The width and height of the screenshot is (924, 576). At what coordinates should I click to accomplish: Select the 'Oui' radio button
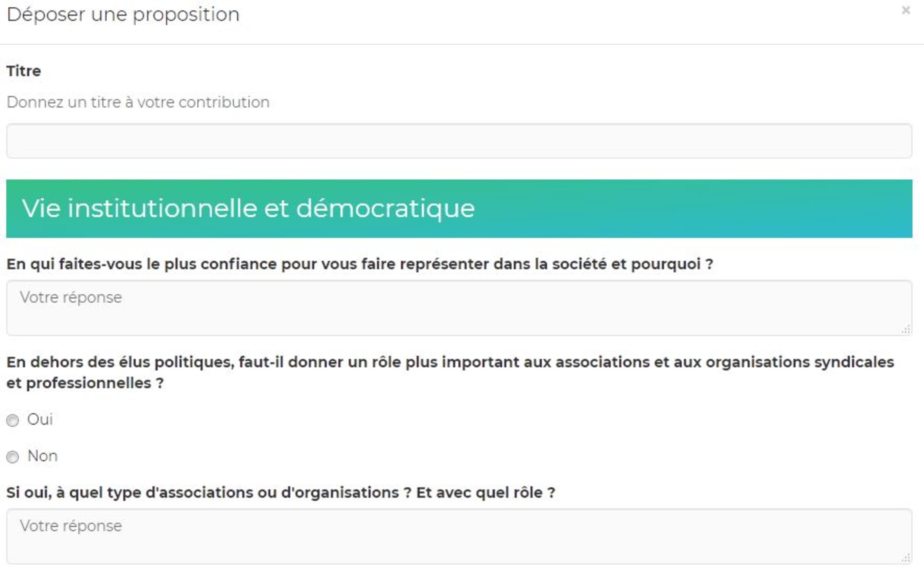(13, 420)
